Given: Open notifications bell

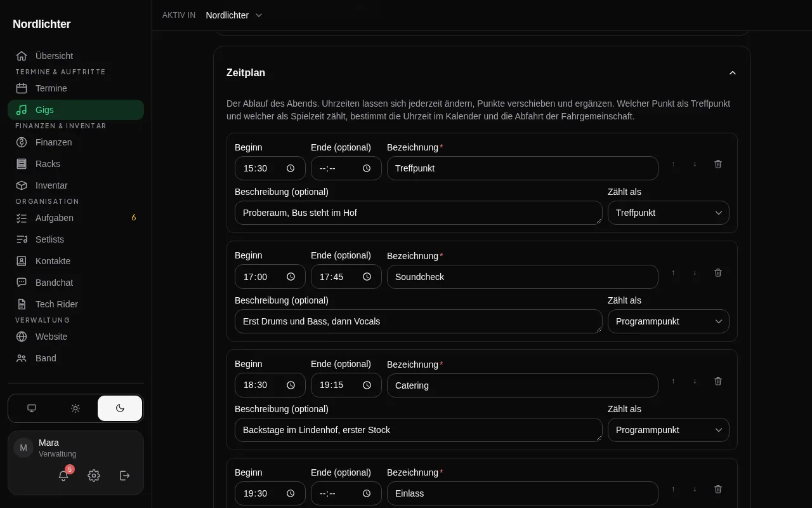Looking at the screenshot, I should [x=63, y=476].
